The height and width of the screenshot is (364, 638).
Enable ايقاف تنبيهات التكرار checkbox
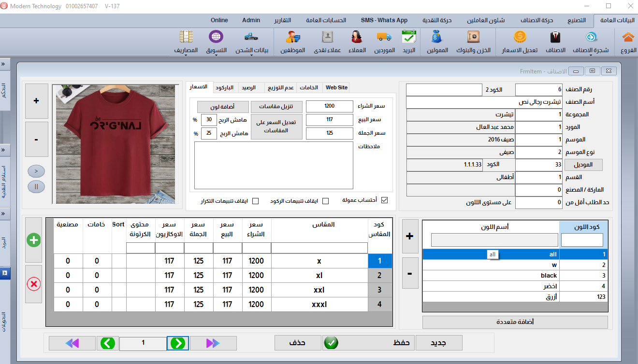pyautogui.click(x=256, y=201)
